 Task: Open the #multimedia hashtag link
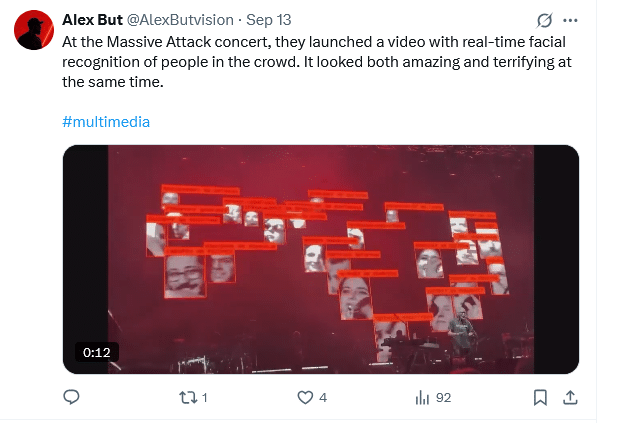tap(106, 122)
